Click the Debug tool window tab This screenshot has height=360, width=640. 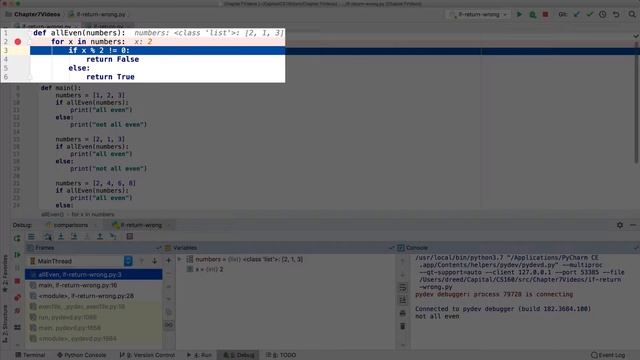click(239, 355)
